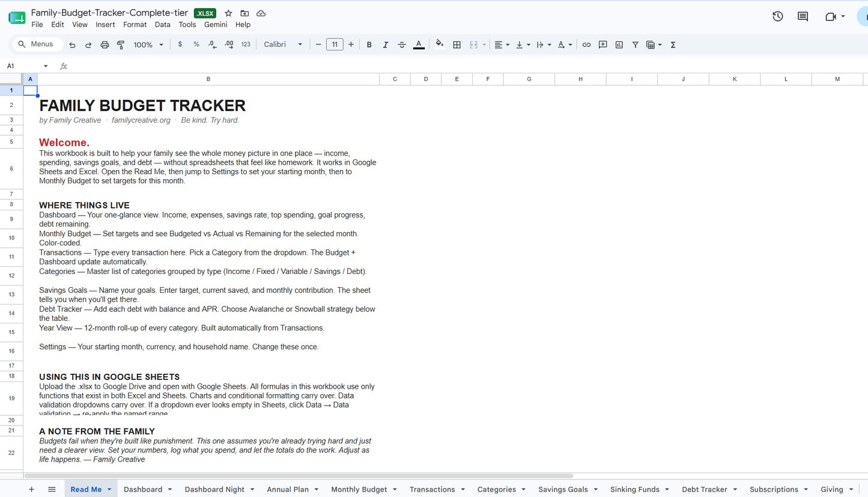Format as currency with dollar icon
The width and height of the screenshot is (868, 497).
[180, 44]
